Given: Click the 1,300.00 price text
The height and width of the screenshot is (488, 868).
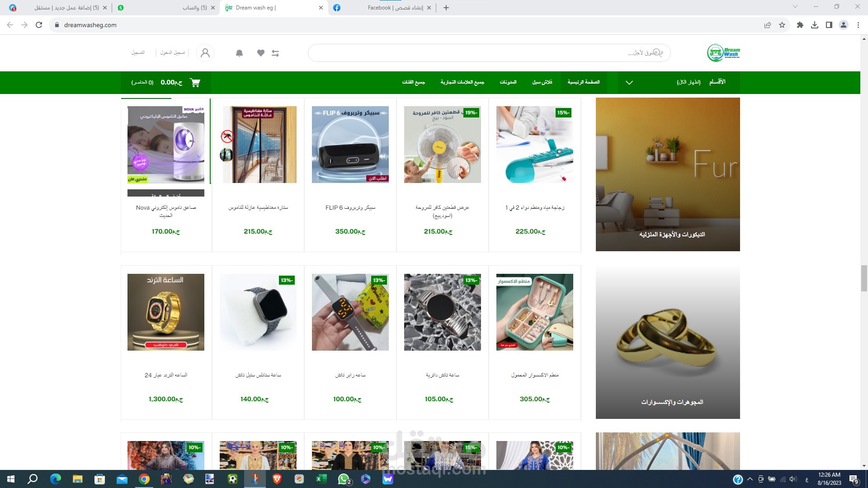Looking at the screenshot, I should click(166, 399).
